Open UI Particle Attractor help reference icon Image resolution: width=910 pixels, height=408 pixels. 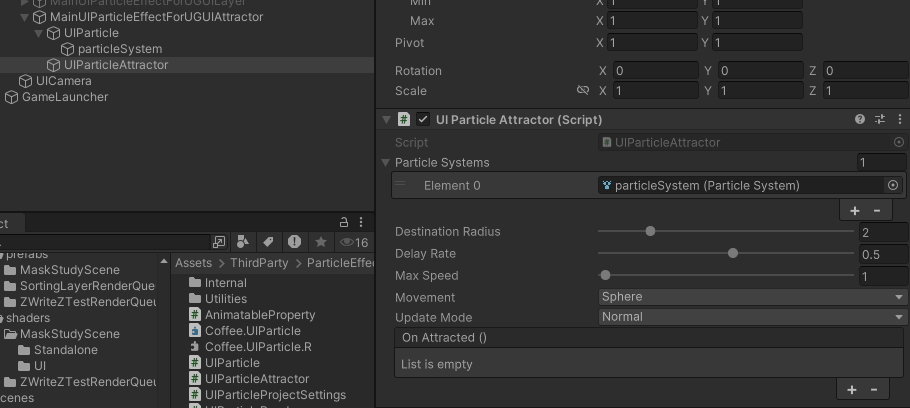click(860, 119)
